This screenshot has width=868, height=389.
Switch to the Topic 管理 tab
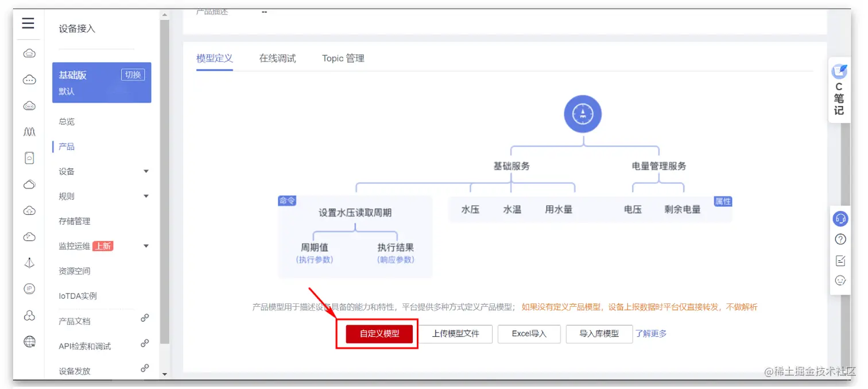343,59
